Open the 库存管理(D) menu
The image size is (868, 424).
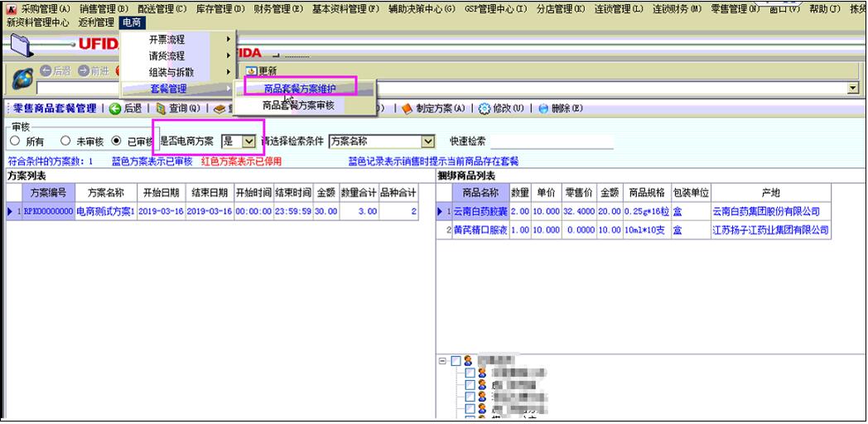pos(220,9)
